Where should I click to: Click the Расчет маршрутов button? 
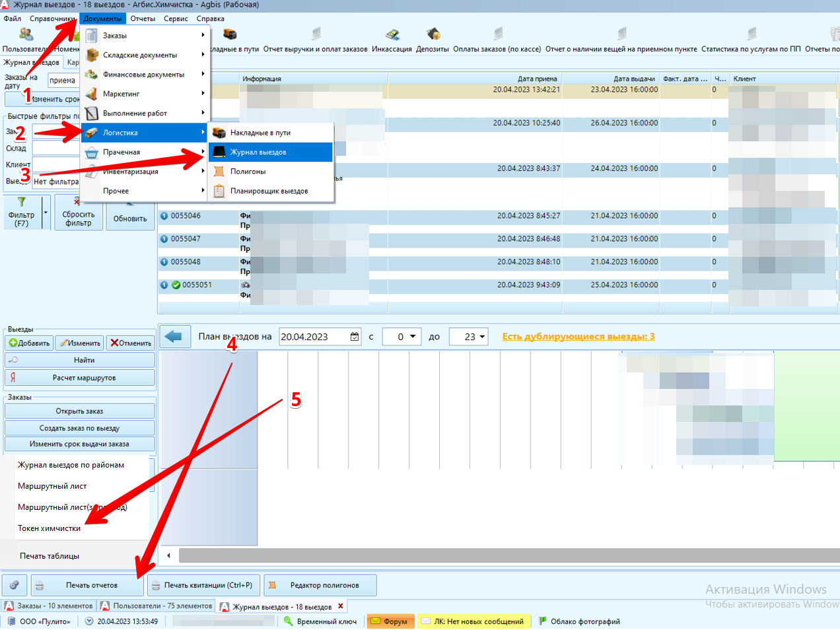click(80, 378)
